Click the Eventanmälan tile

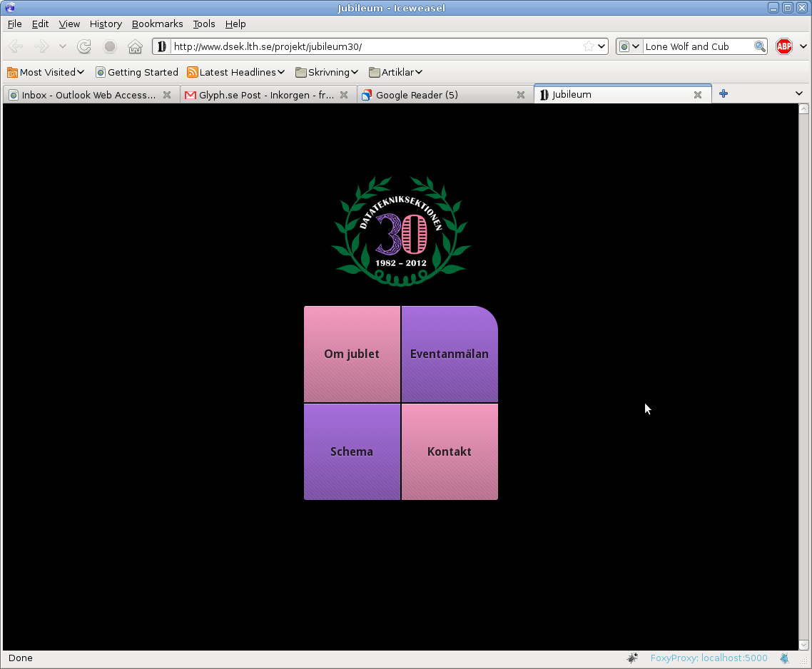tap(450, 354)
